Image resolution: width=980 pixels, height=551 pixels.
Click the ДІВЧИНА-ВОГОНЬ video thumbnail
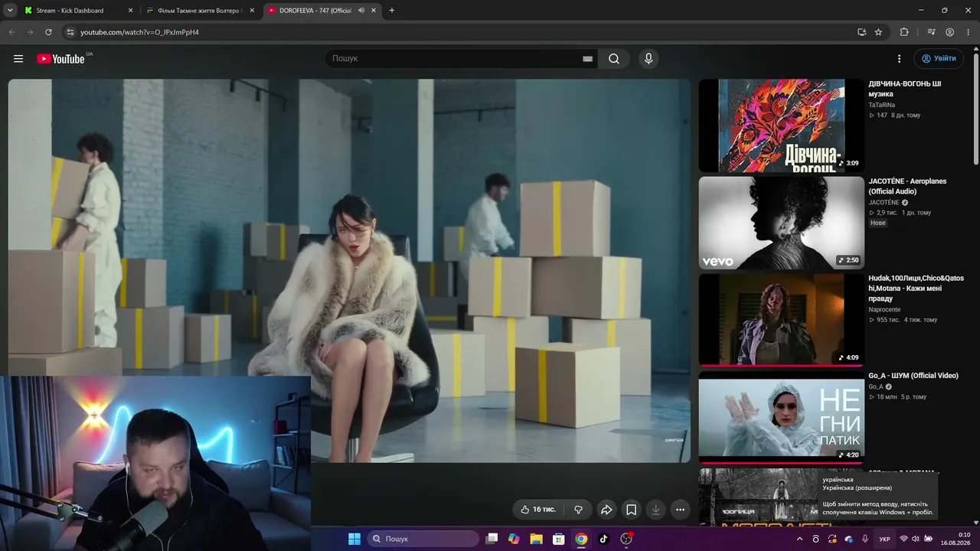(x=781, y=126)
